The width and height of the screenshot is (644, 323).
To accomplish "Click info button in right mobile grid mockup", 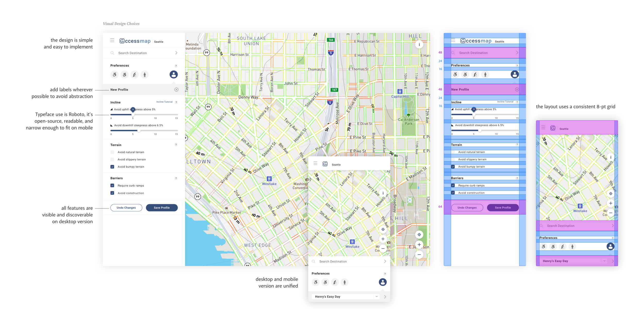I will point(611,157).
